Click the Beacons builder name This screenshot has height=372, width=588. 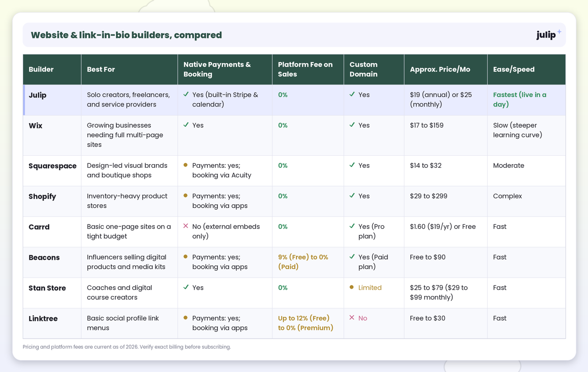(x=44, y=257)
